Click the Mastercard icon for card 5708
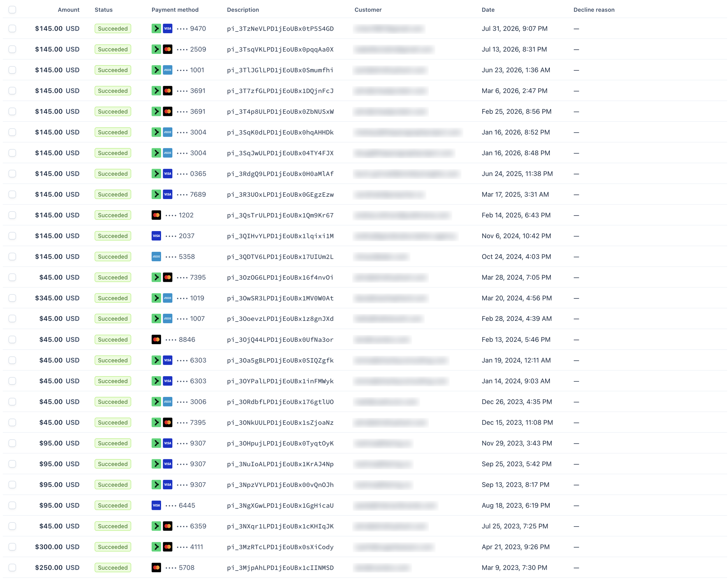728x579 pixels. click(x=156, y=568)
